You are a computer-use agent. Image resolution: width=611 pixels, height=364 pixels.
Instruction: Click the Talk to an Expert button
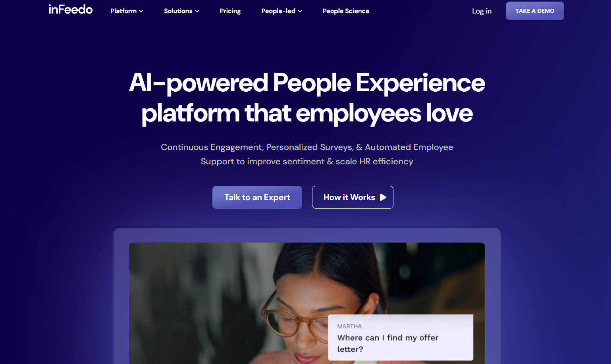click(x=257, y=197)
